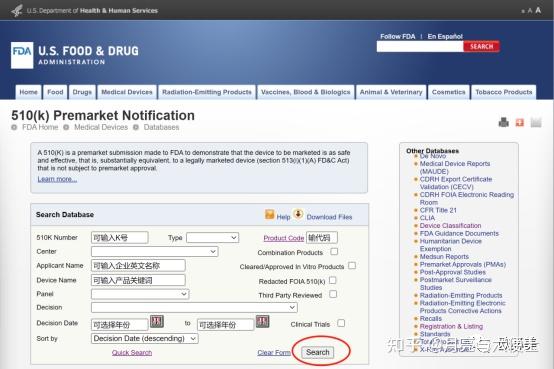This screenshot has height=369, width=554.
Task: Click the FDA logo
Action: tap(22, 55)
